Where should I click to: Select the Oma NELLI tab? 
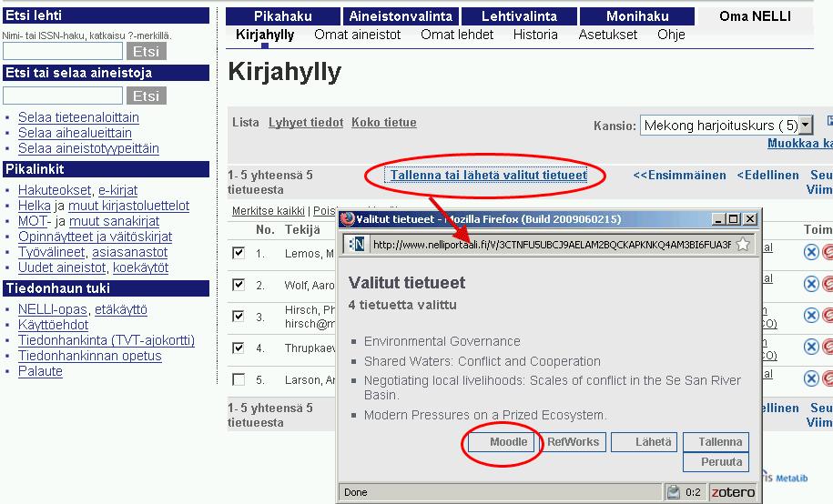(755, 16)
